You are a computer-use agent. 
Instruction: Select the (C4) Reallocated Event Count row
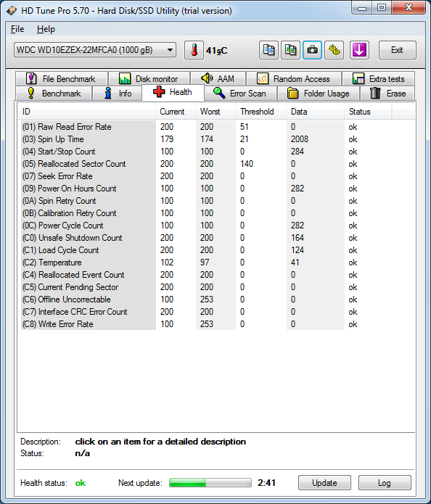tap(206, 275)
